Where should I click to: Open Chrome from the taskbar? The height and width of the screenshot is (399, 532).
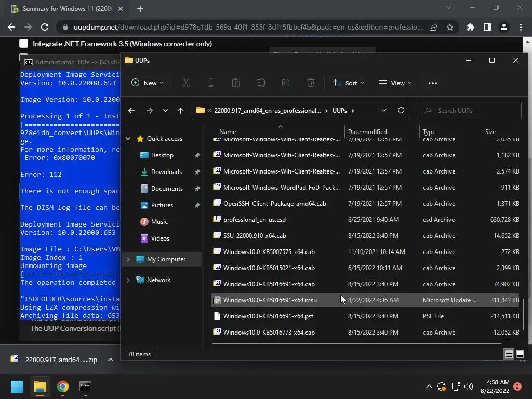tap(63, 387)
